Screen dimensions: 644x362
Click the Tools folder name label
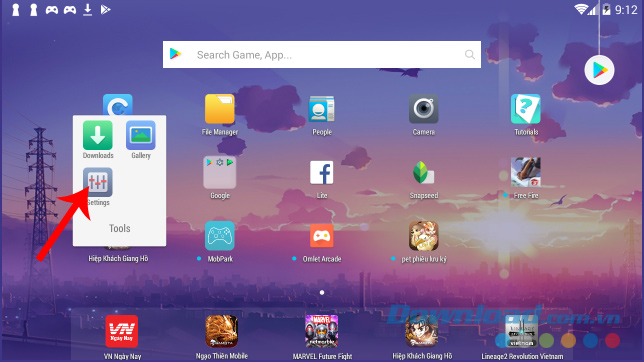120,228
